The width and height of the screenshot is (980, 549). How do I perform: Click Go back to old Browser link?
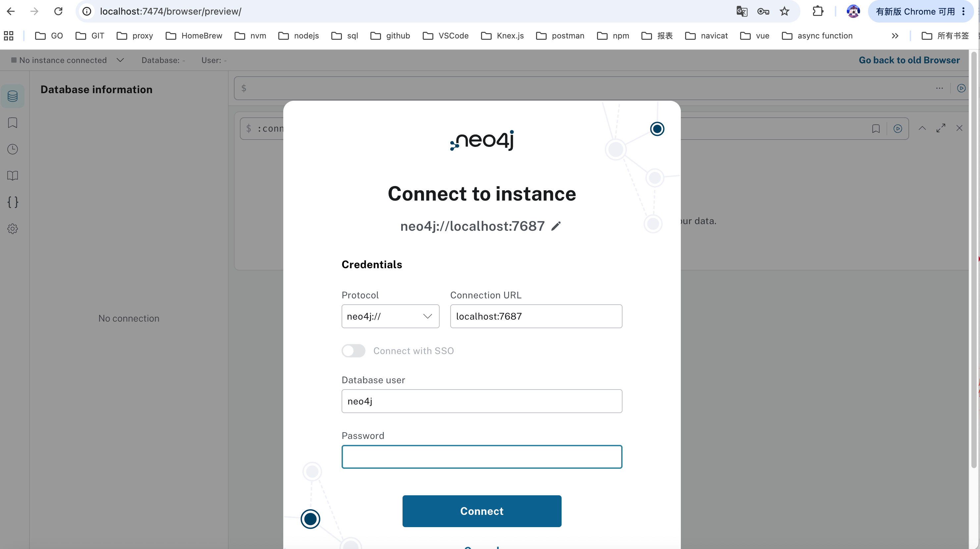point(909,60)
